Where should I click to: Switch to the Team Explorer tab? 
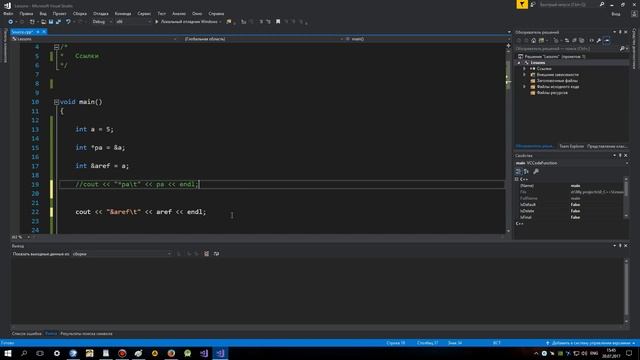click(x=571, y=146)
